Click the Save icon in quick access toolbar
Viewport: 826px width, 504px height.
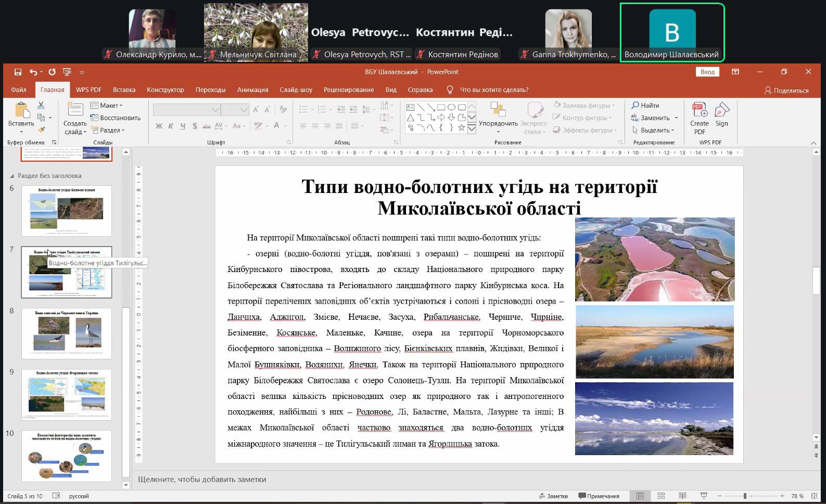point(18,72)
